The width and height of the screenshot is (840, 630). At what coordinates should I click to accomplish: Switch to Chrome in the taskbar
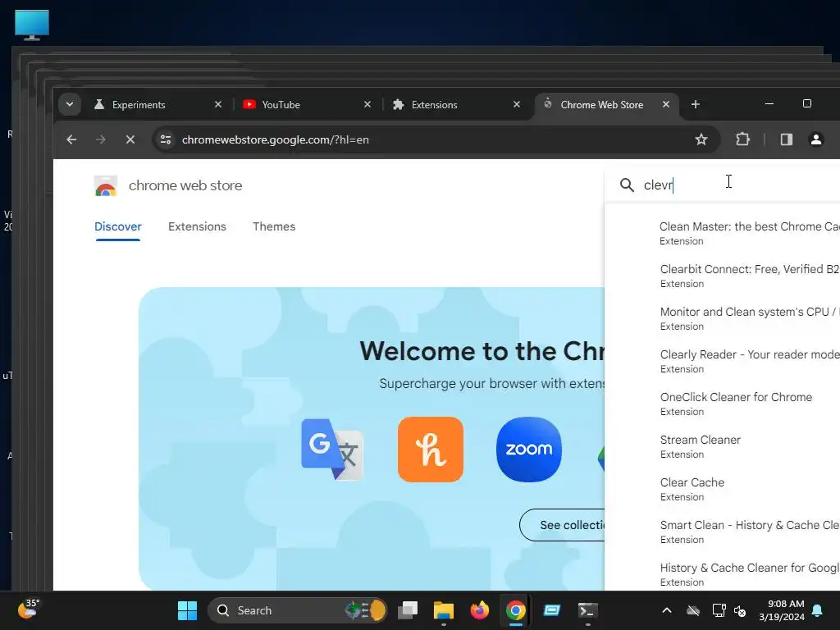515,610
